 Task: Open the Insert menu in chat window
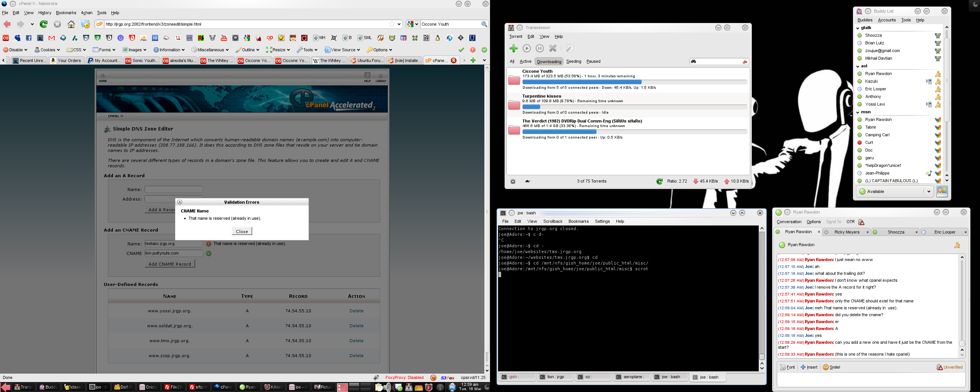[809, 367]
